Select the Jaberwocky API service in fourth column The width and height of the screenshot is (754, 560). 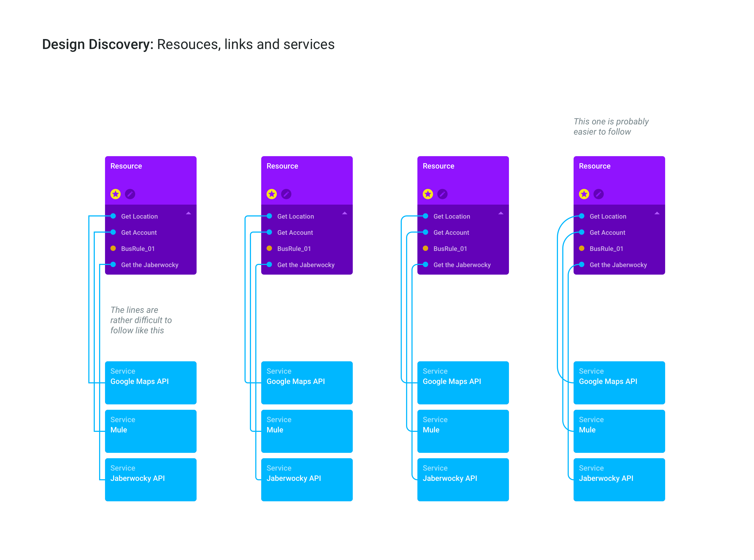(x=619, y=479)
